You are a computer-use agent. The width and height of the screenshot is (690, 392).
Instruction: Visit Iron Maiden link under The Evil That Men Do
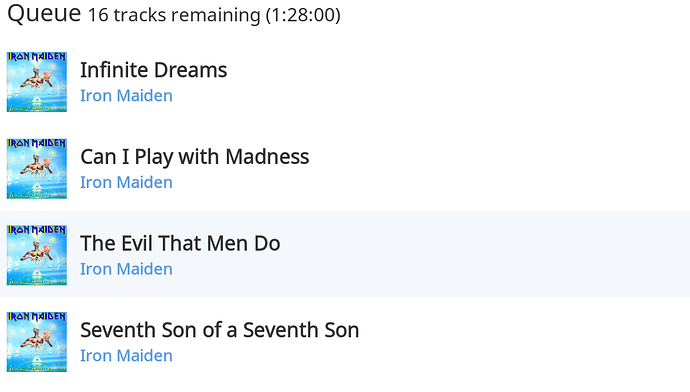coord(126,269)
